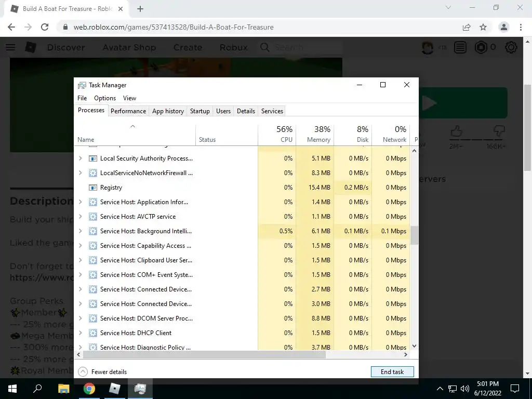The image size is (532, 399).
Task: Open Chrome profile avatar button
Action: coord(504,27)
